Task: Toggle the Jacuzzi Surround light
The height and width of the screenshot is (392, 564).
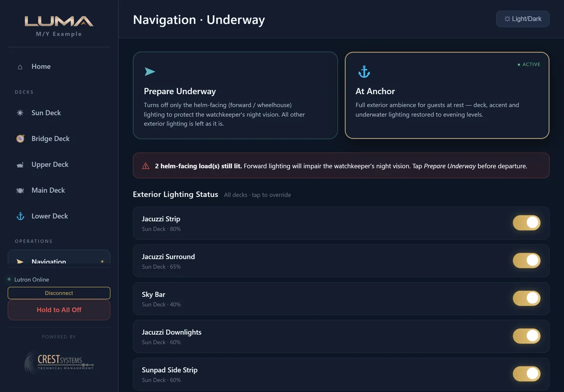Action: 526,261
